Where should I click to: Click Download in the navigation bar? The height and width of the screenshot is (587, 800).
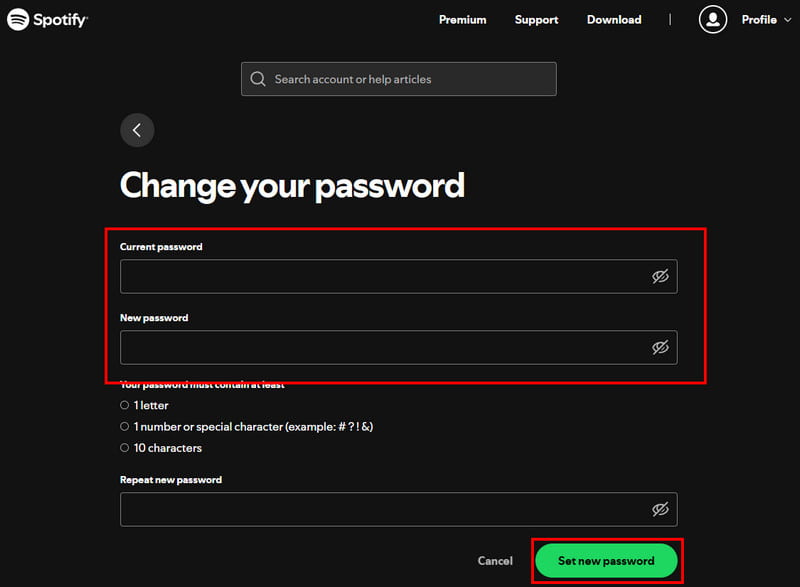[613, 19]
